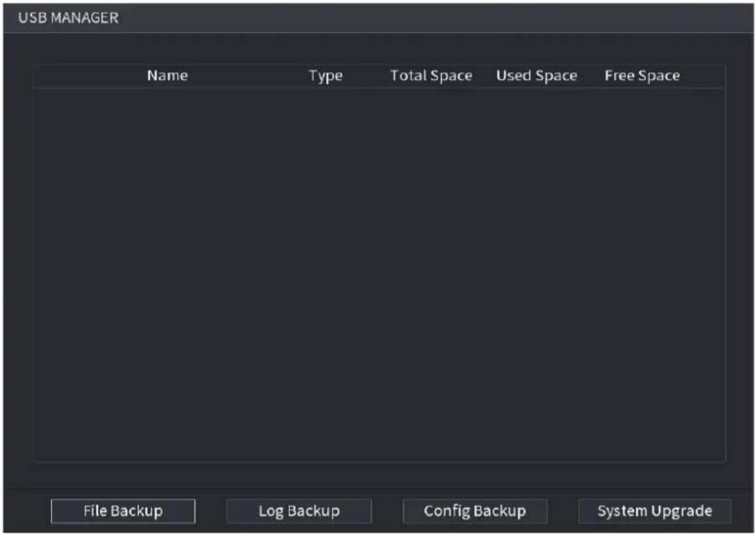Order devices by Free Space
Viewport: 756px width, 534px height.
tap(642, 76)
